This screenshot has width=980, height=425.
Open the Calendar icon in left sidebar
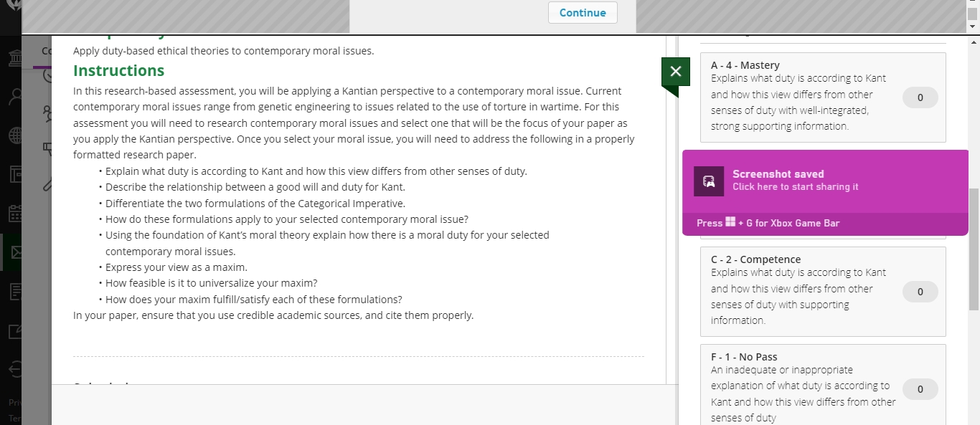point(14,214)
